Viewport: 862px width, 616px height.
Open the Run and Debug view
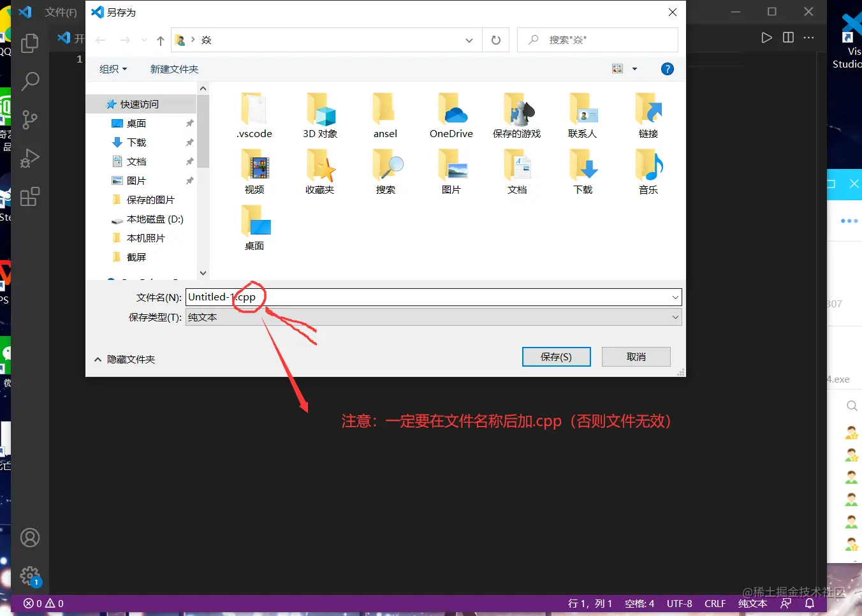[x=30, y=158]
